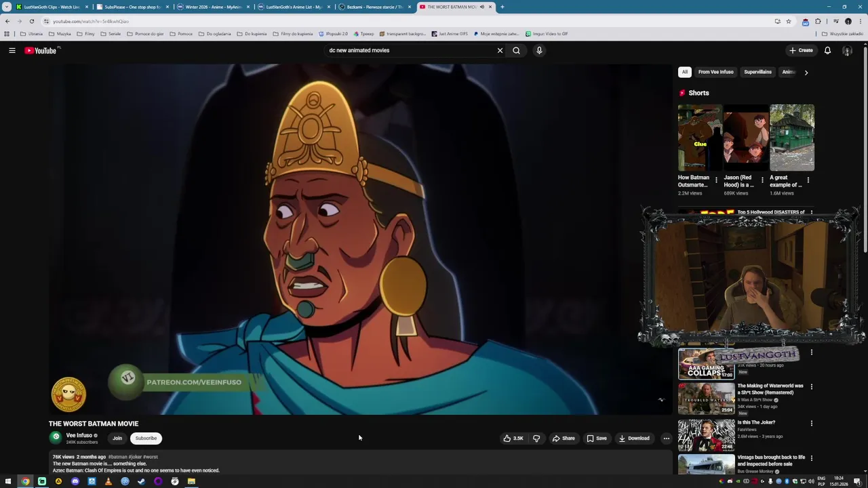Open 'Is this The Joker?' video thumbnail
This screenshot has width=868, height=488.
pos(706,435)
